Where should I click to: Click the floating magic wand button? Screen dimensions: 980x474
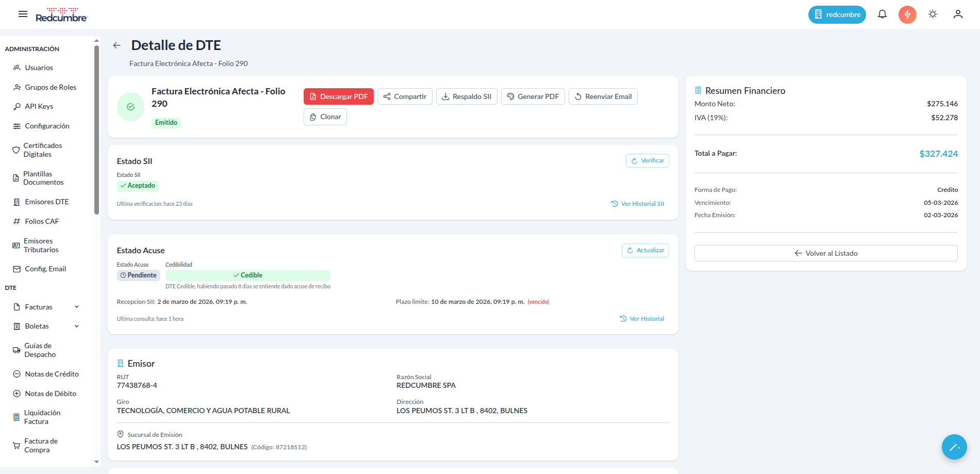tap(954, 447)
